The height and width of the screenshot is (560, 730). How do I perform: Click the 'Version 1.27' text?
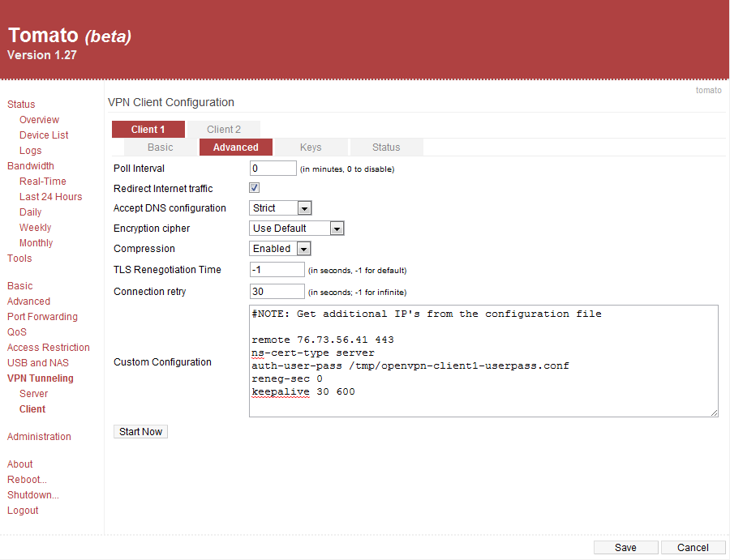(x=42, y=55)
